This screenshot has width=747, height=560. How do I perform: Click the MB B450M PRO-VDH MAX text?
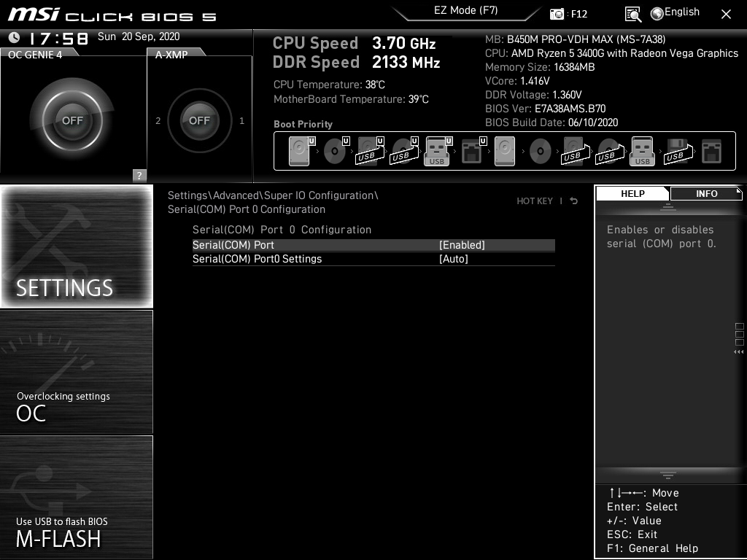point(576,39)
